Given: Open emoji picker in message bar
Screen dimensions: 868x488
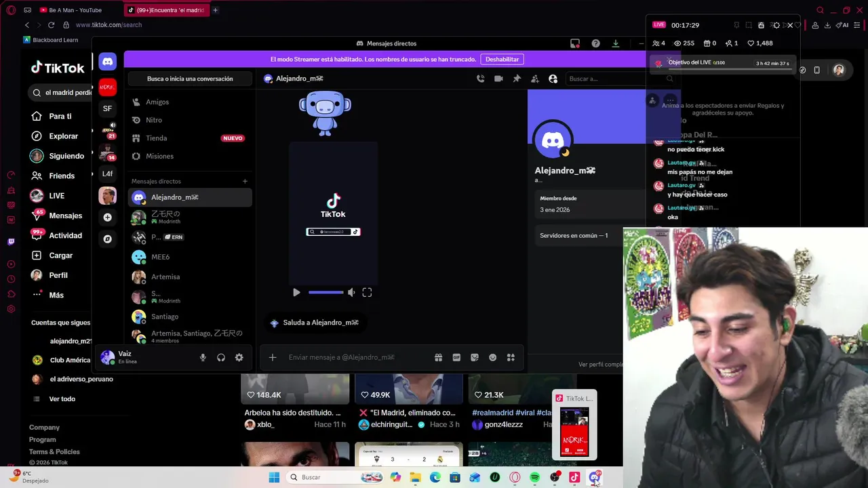Looking at the screenshot, I should [493, 357].
